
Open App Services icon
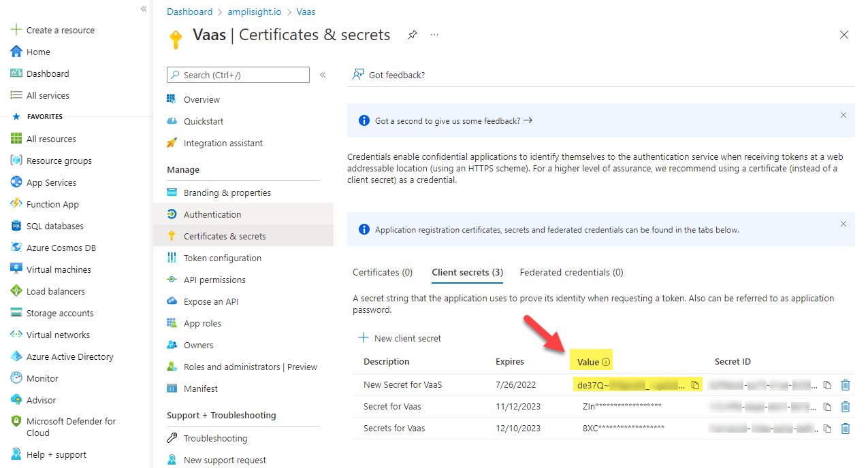click(x=16, y=182)
